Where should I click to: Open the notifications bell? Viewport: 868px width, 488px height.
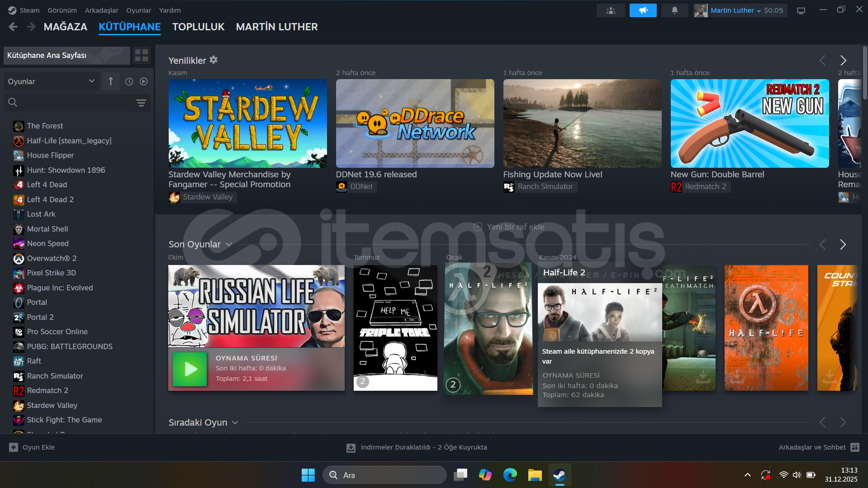click(674, 10)
